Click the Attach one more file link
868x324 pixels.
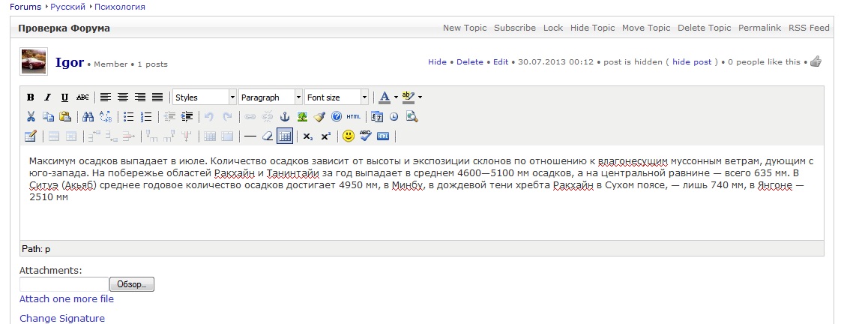pyautogui.click(x=67, y=298)
